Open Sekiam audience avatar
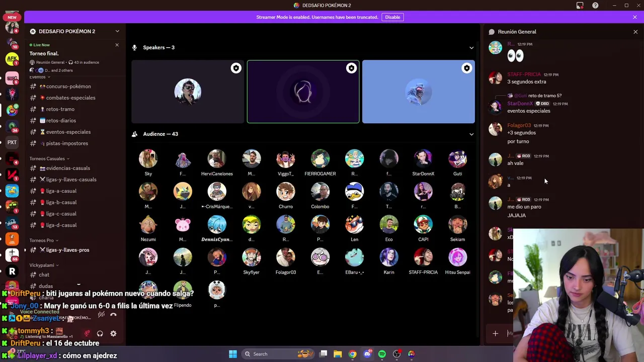The width and height of the screenshot is (644, 362). (x=457, y=225)
